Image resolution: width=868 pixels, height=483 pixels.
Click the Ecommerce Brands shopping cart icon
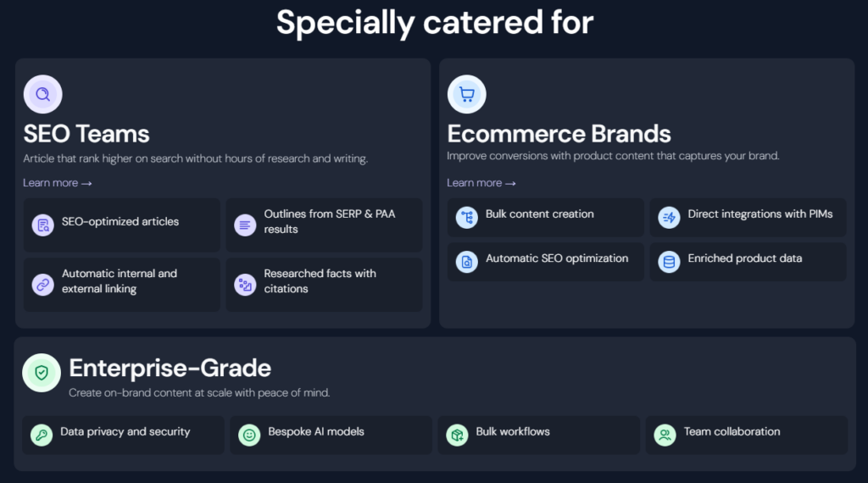click(x=467, y=94)
